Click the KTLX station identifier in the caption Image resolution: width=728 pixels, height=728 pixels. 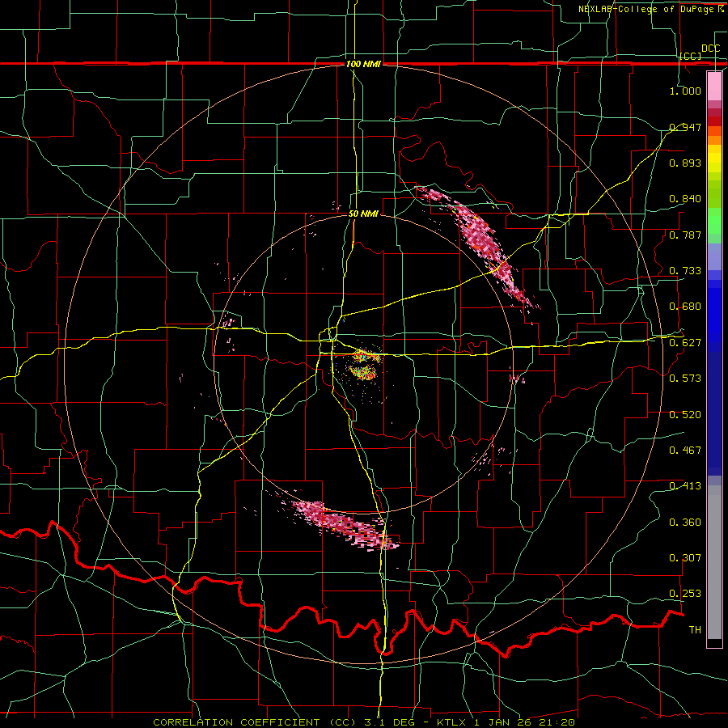point(453,722)
